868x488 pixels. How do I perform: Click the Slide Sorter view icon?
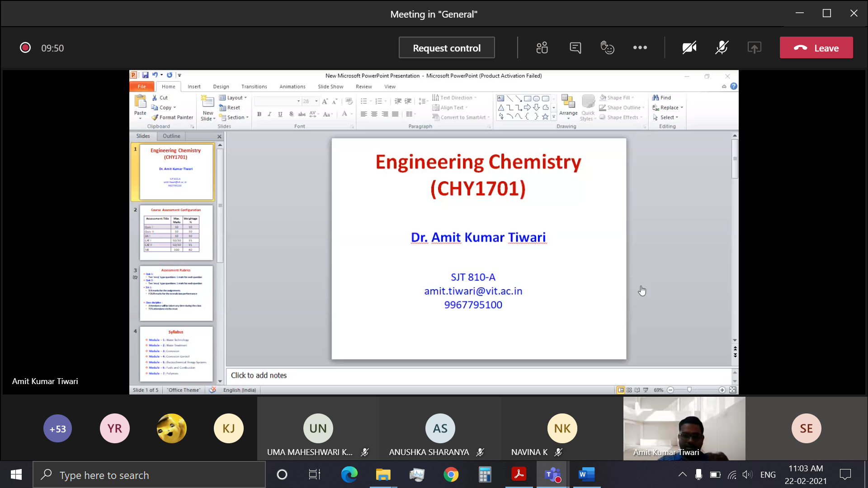(629, 390)
